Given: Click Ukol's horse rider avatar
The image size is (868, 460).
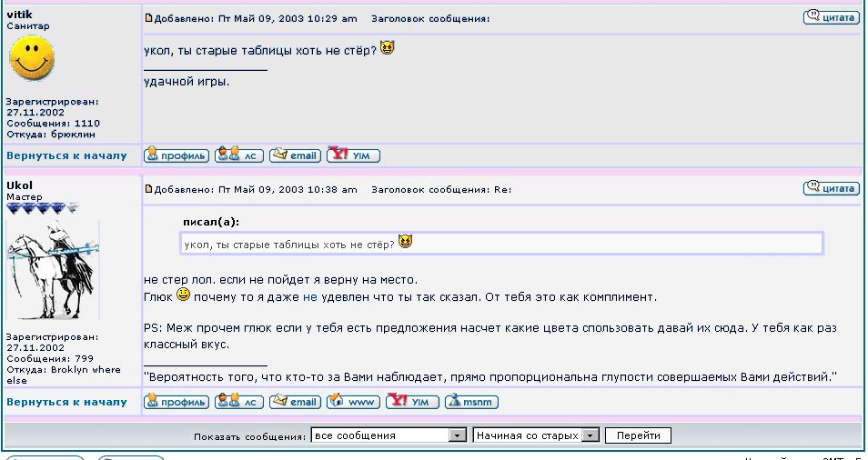Looking at the screenshot, I should pos(53,269).
